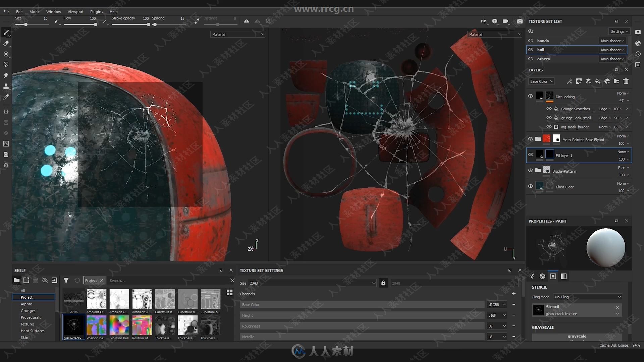Screen dimensions: 644x362
Task: Switch to Brush properties tab icon
Action: (x=532, y=276)
